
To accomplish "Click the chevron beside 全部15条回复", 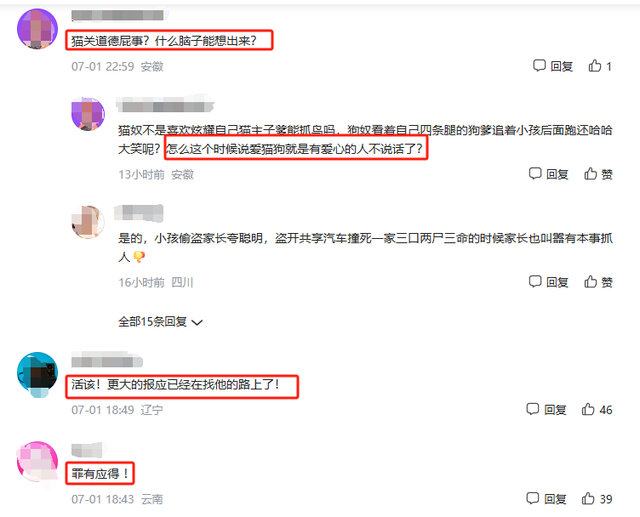I will click(x=197, y=323).
